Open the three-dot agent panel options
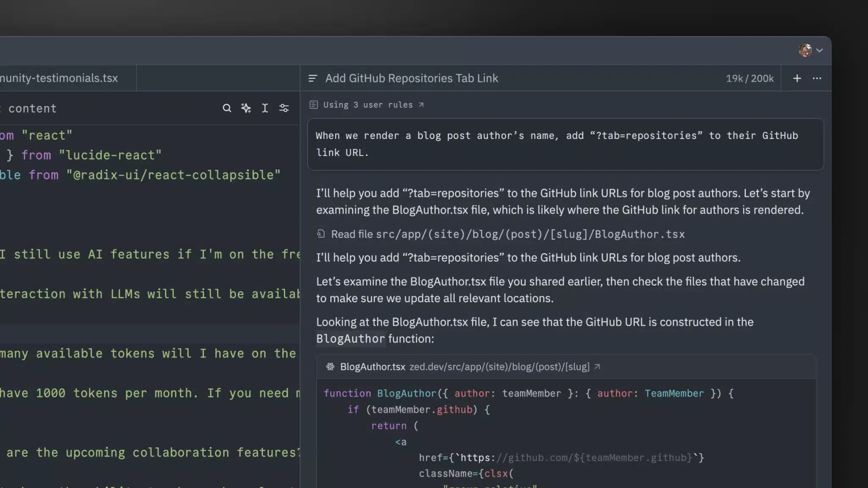The height and width of the screenshot is (488, 868). [817, 78]
